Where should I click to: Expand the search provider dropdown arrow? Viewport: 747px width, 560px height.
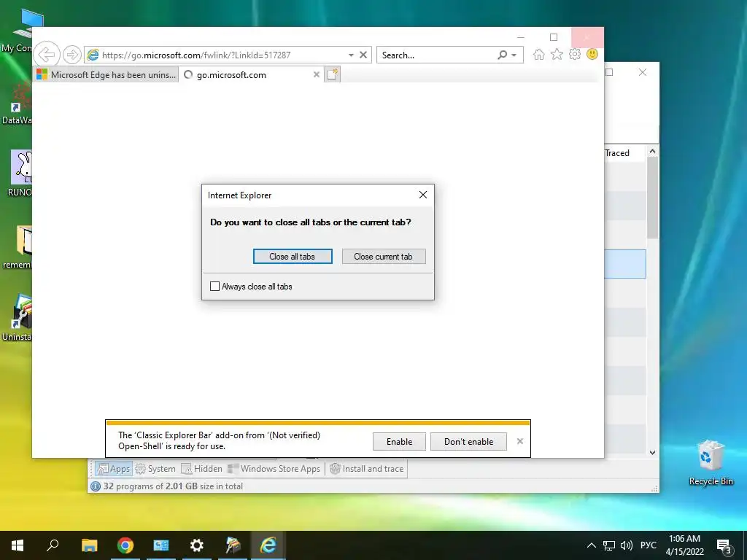[514, 55]
